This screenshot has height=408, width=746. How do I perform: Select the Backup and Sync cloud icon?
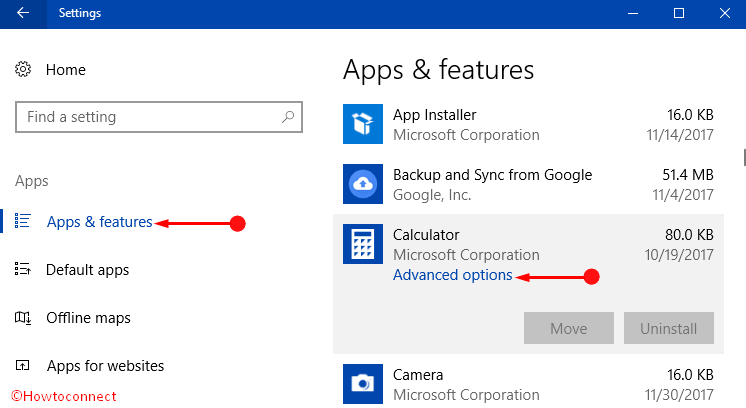363,184
